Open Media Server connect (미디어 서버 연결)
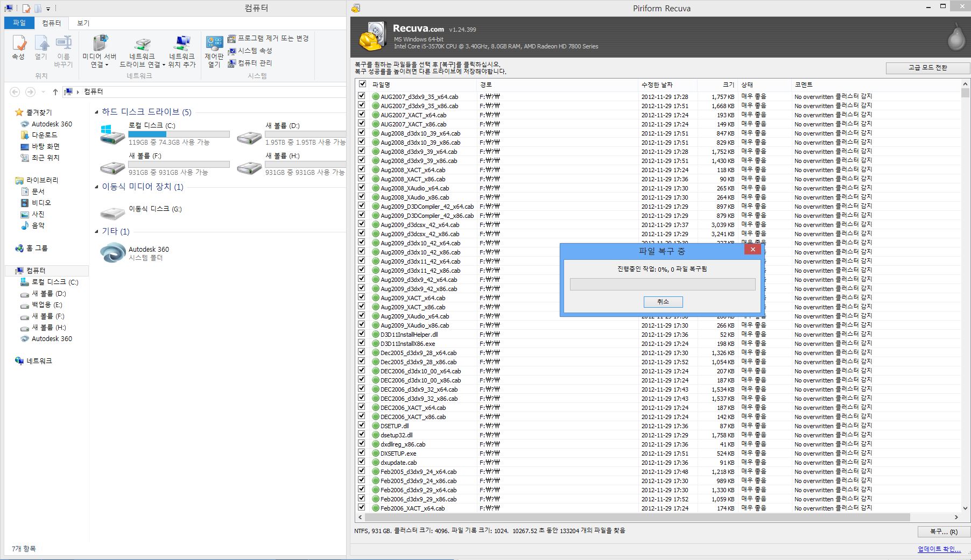The image size is (971, 560). (x=100, y=51)
